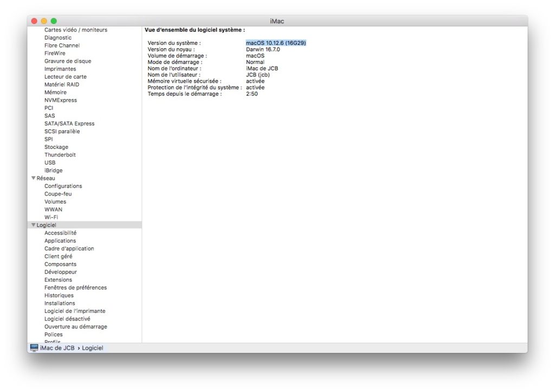Click the Darwin 16.7.0 kernel value
The height and width of the screenshot is (392, 555).
[263, 49]
